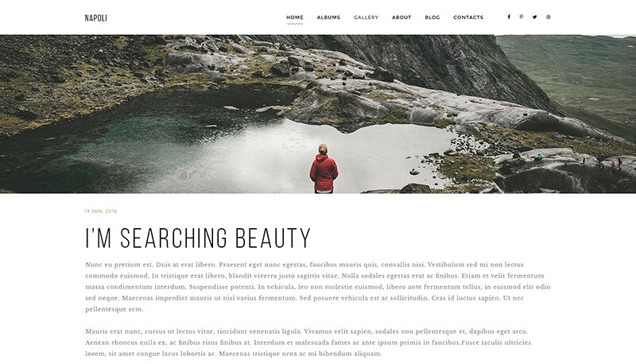Open the Contacts menu item
This screenshot has height=364, width=636.
[x=468, y=17]
